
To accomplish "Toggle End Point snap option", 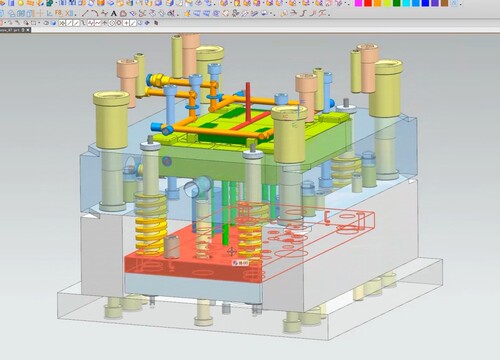I will [x=69, y=23].
